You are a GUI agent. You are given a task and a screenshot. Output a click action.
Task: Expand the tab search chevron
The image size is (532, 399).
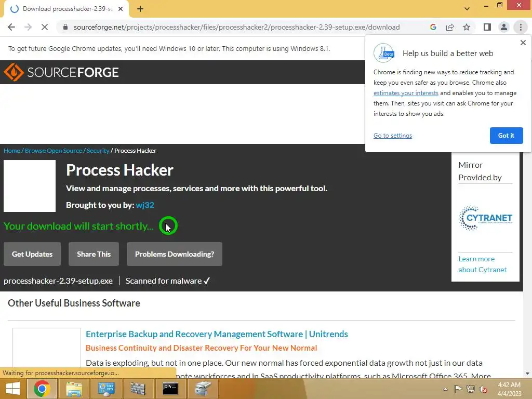pos(467,9)
